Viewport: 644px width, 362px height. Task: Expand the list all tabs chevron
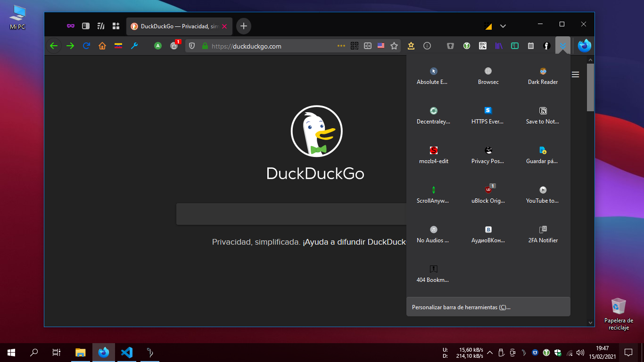[503, 26]
